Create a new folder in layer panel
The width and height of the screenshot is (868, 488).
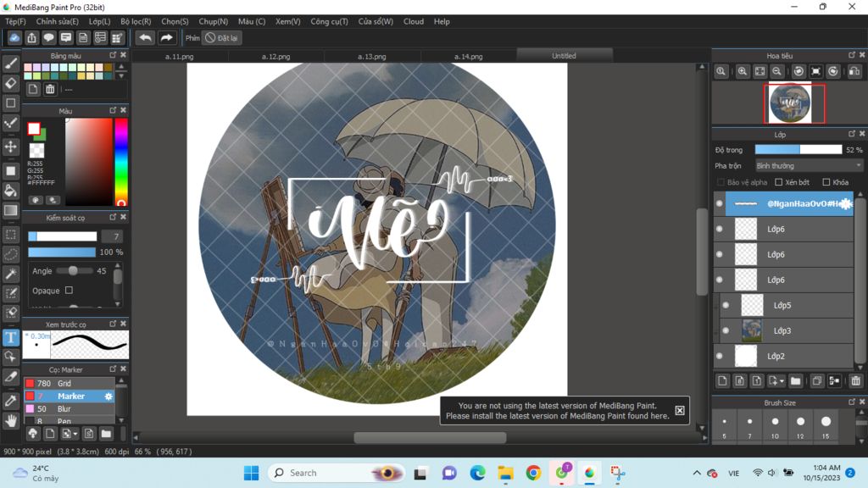795,380
